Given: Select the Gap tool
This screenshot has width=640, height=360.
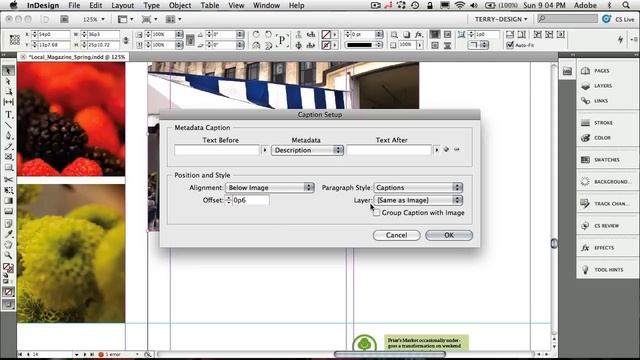Looking at the screenshot, I should tap(8, 102).
